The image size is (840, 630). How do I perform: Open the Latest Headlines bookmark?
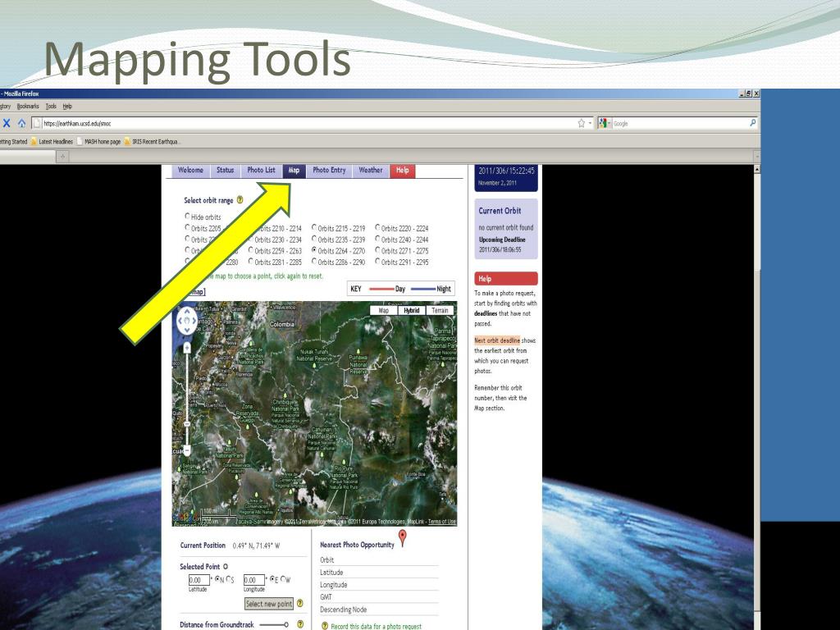(x=52, y=141)
